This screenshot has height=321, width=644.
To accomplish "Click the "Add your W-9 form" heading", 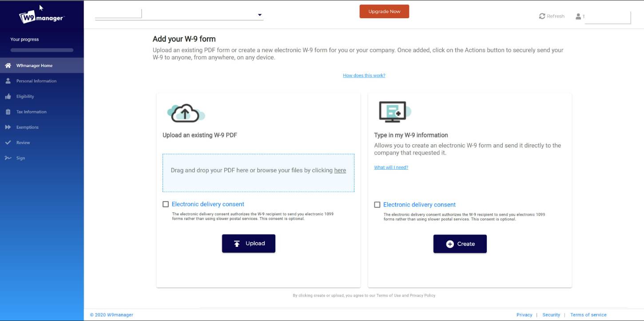I will 184,39.
